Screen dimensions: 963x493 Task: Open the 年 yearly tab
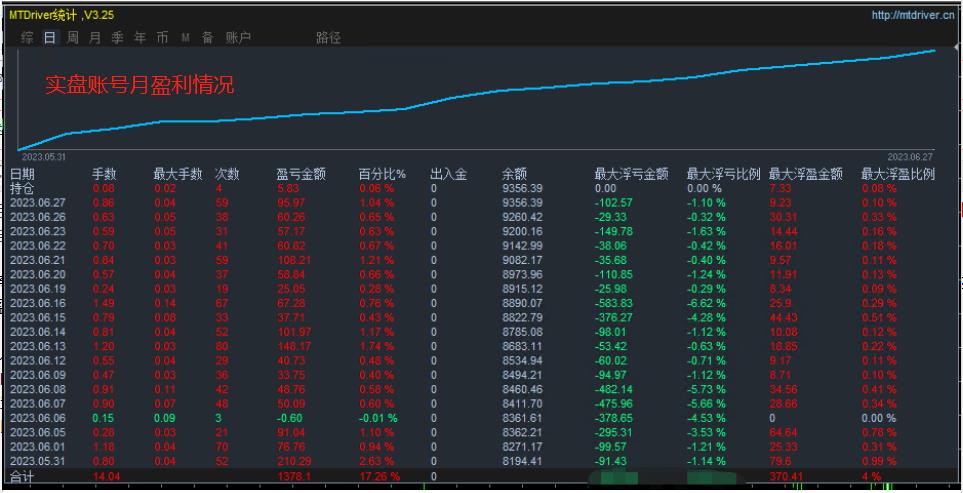pos(140,38)
